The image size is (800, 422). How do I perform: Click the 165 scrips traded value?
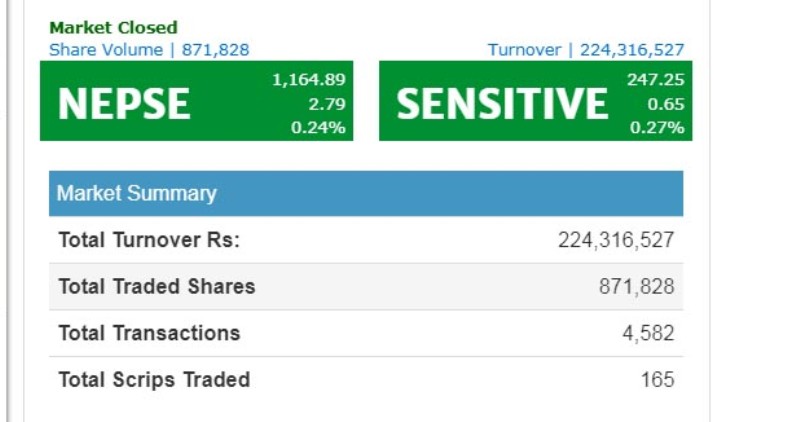[658, 380]
